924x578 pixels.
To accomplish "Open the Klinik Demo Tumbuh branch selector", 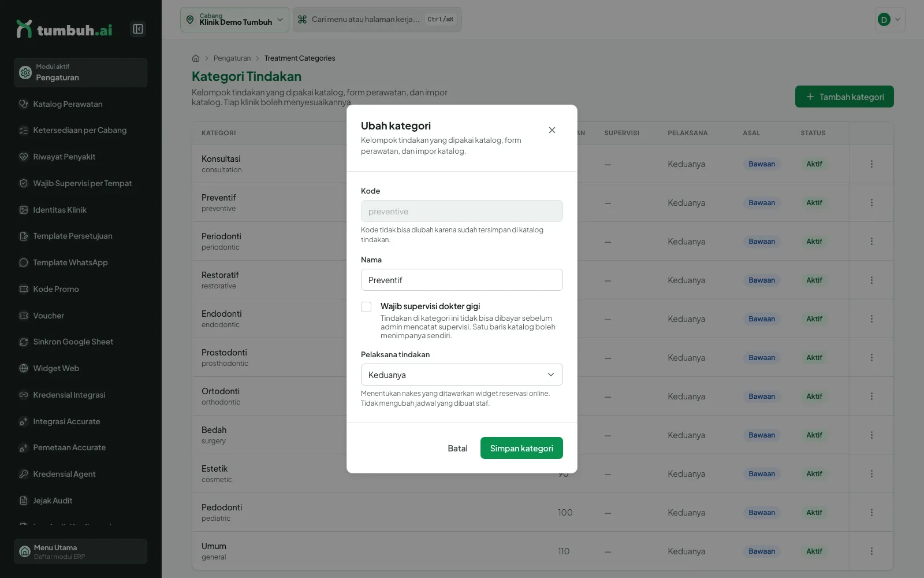I will (x=234, y=20).
